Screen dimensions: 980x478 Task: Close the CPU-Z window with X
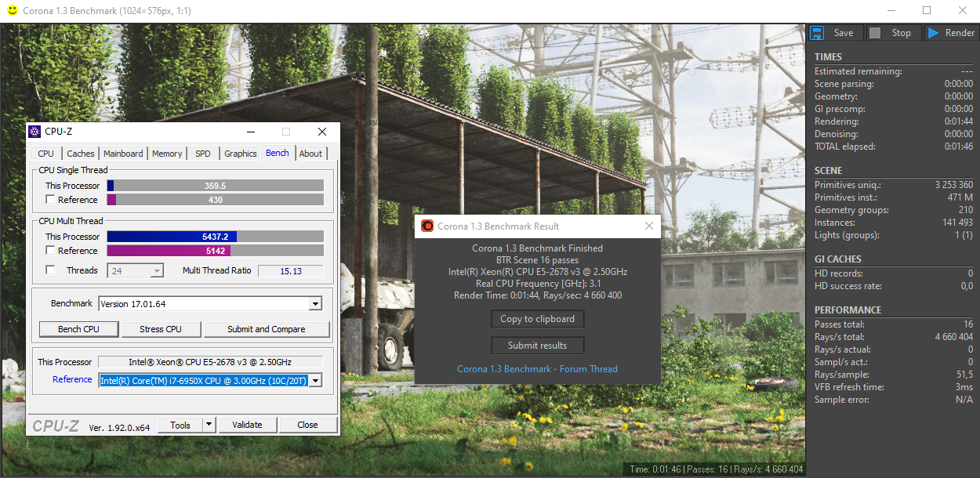(322, 132)
